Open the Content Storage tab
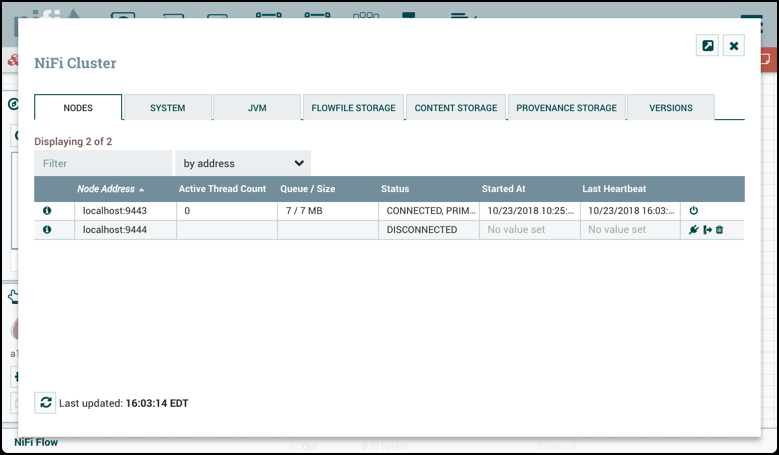This screenshot has height=455, width=779. 456,108
